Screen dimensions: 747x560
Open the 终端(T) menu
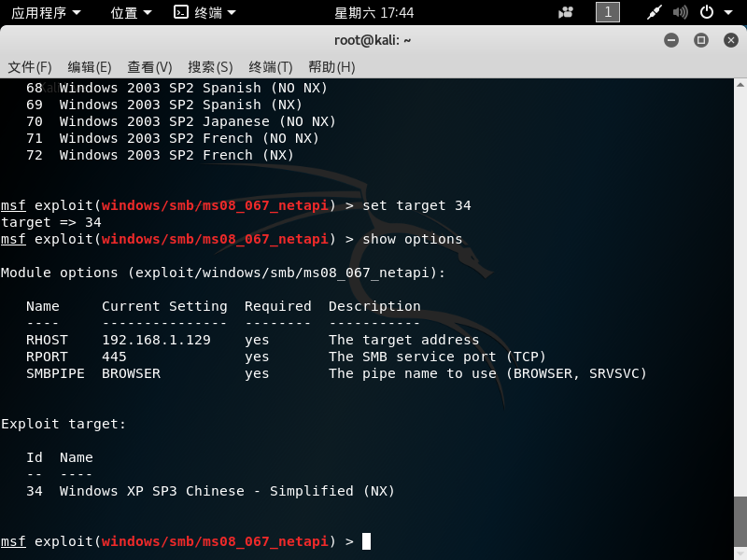(271, 67)
